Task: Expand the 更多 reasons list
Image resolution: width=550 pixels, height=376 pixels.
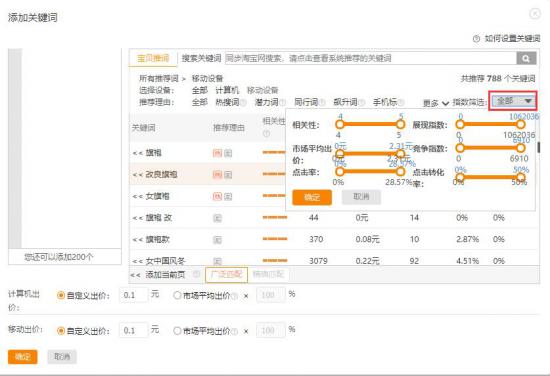Action: coord(435,103)
